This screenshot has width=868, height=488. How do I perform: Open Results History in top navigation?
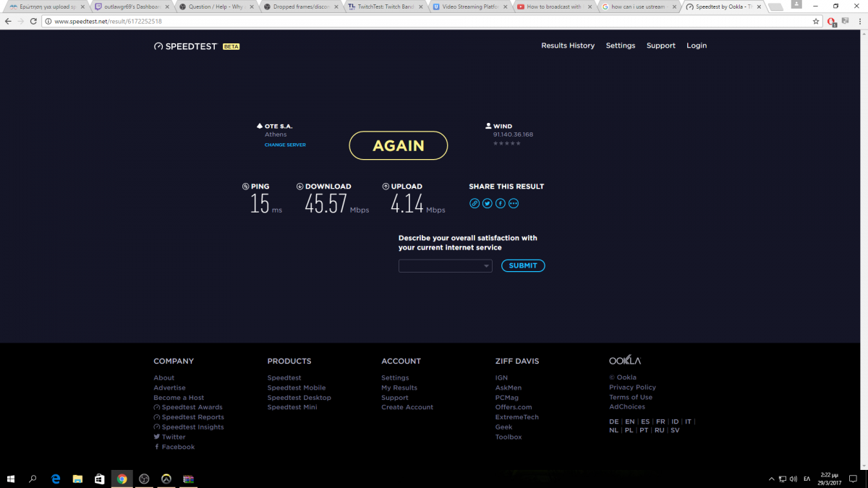tap(568, 46)
